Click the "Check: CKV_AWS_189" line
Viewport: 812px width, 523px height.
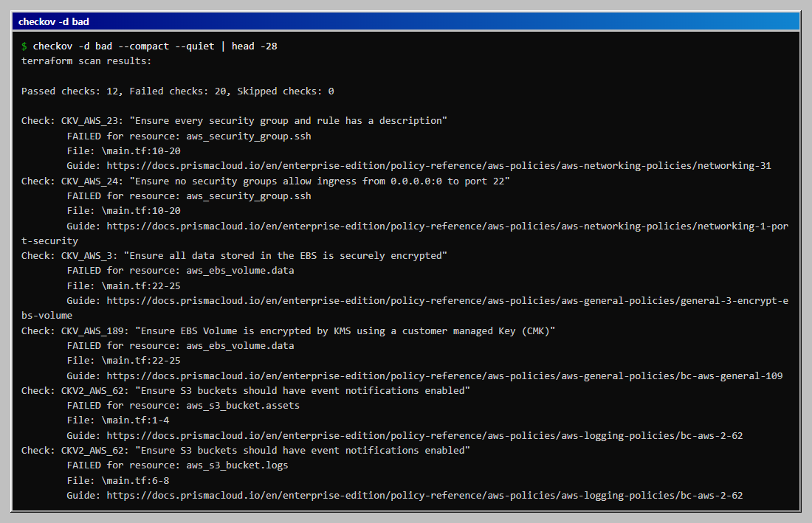coord(288,330)
